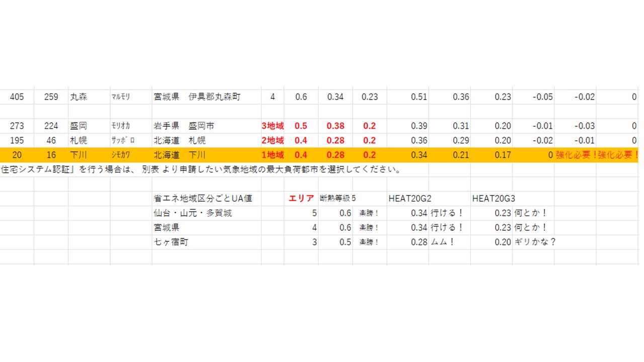Click the HEAT20G3 header cell
This screenshot has height=362, width=644.
[x=493, y=199]
